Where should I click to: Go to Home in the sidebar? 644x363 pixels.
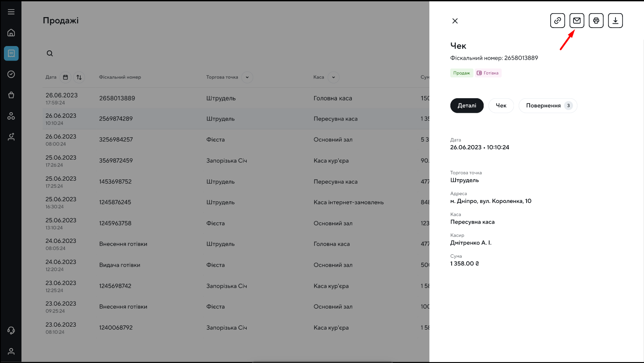point(11,33)
